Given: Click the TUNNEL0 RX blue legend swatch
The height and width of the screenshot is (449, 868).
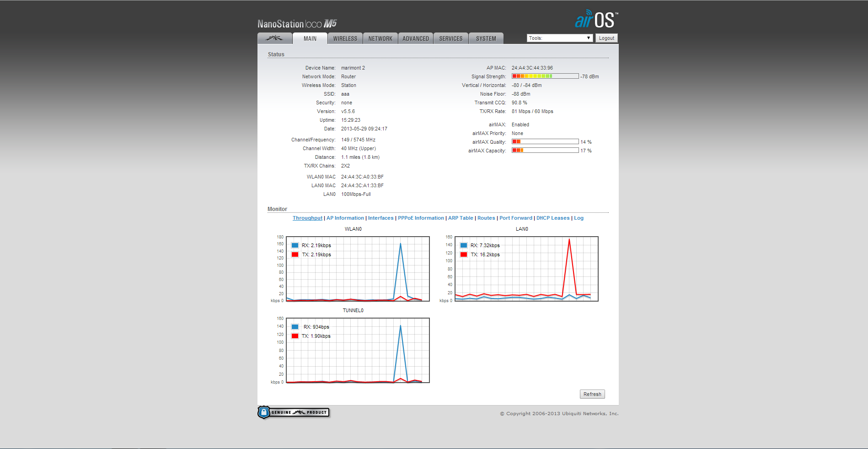Looking at the screenshot, I should [x=295, y=327].
